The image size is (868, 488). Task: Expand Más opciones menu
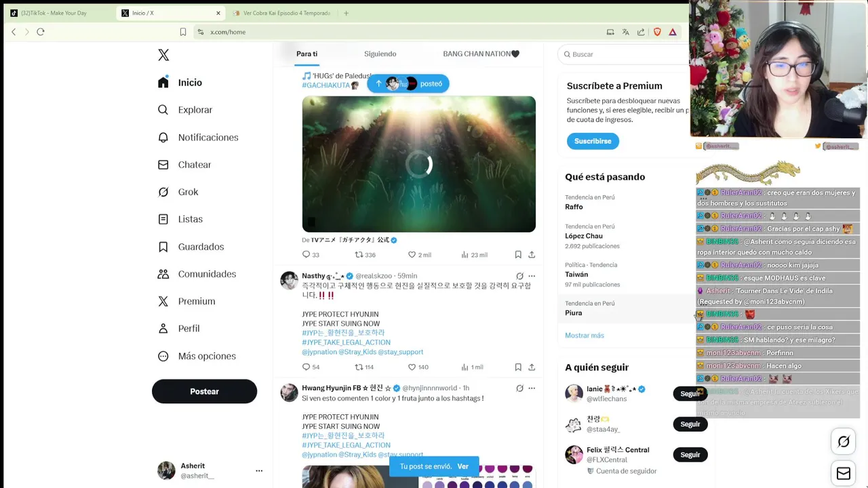(197, 356)
